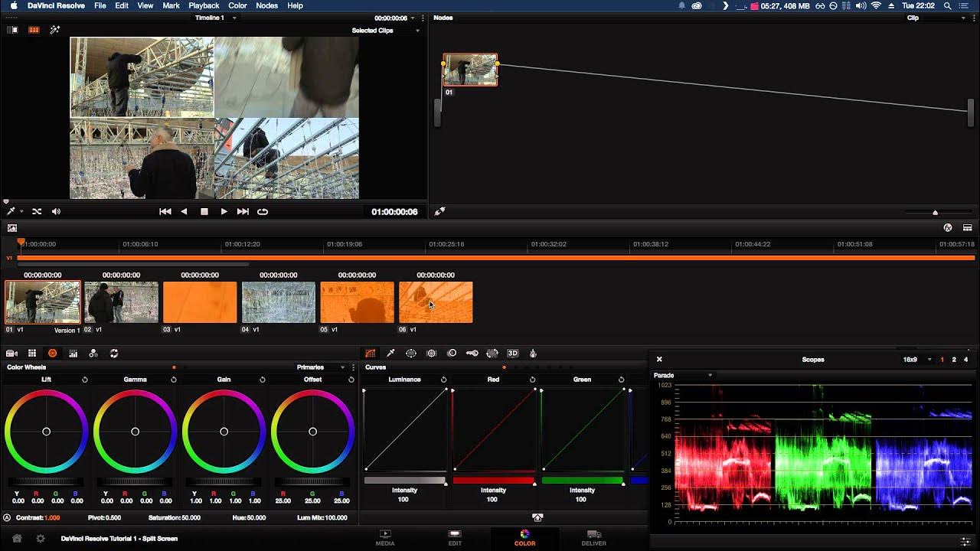Toggle loop playback

263,211
